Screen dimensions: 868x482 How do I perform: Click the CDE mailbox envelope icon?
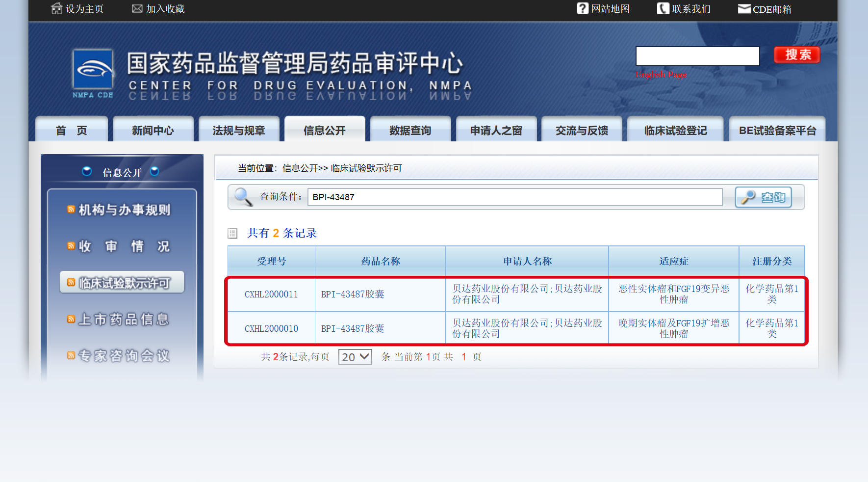pyautogui.click(x=744, y=8)
